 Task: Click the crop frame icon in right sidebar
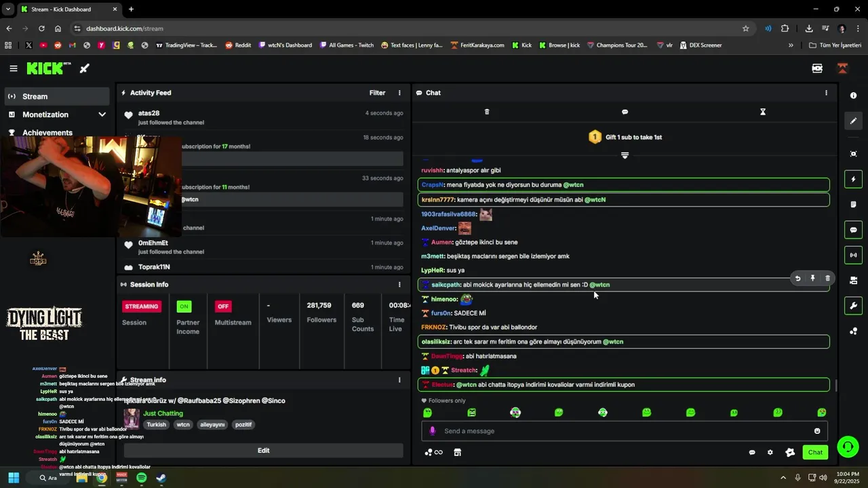click(853, 154)
